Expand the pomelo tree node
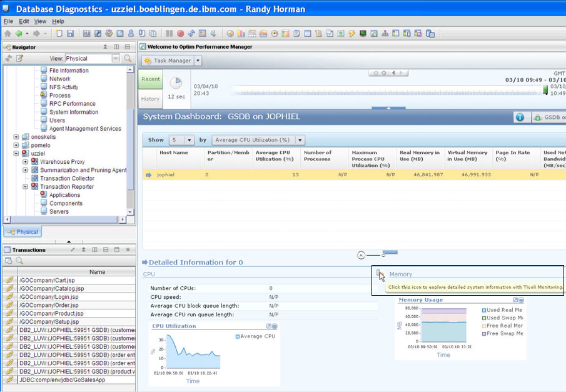 (16, 145)
